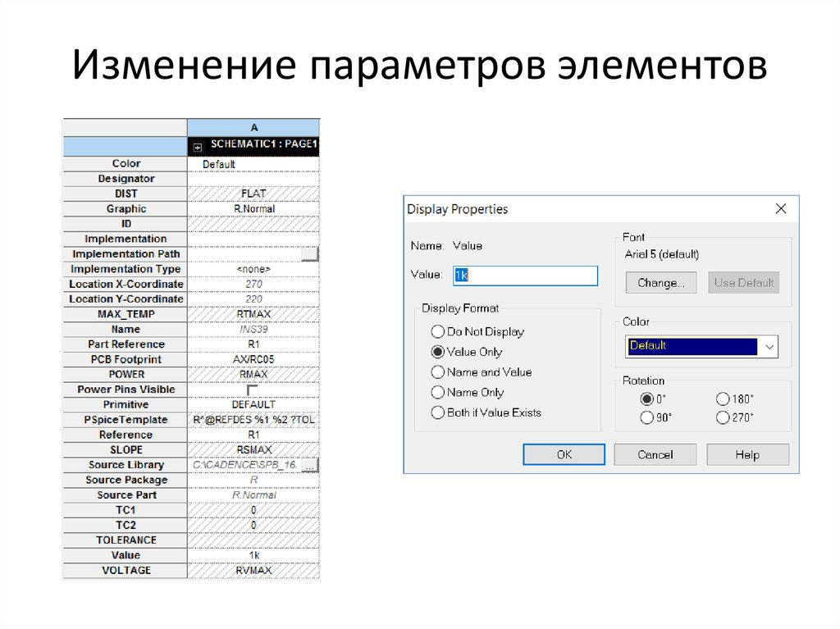Select the PCB Footprint cell AX/RC05

point(253,358)
